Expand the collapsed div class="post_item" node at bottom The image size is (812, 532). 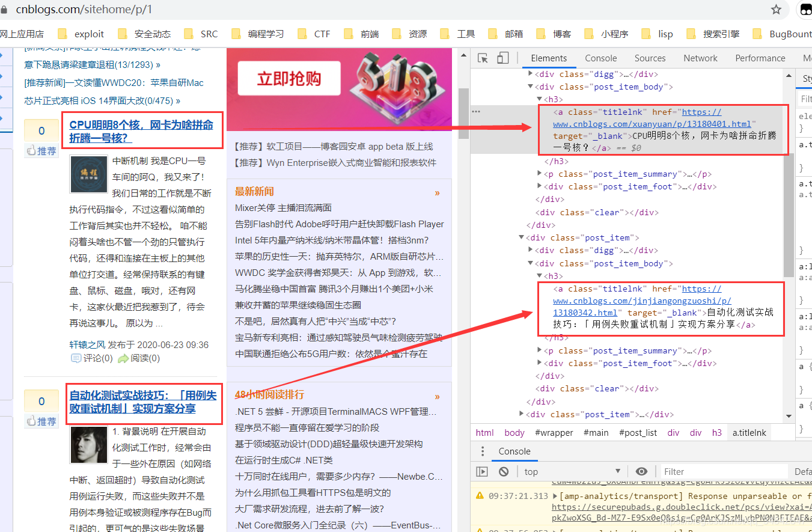[521, 414]
